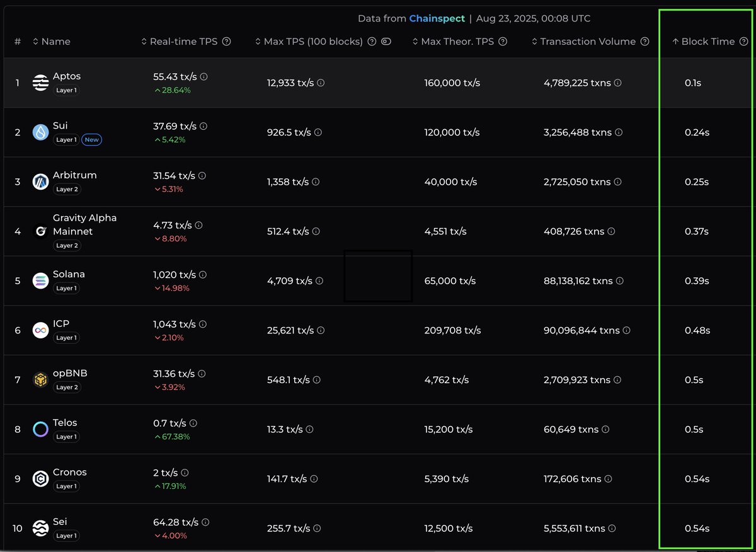
Task: Click the 0.39s block time value
Action: (x=697, y=281)
